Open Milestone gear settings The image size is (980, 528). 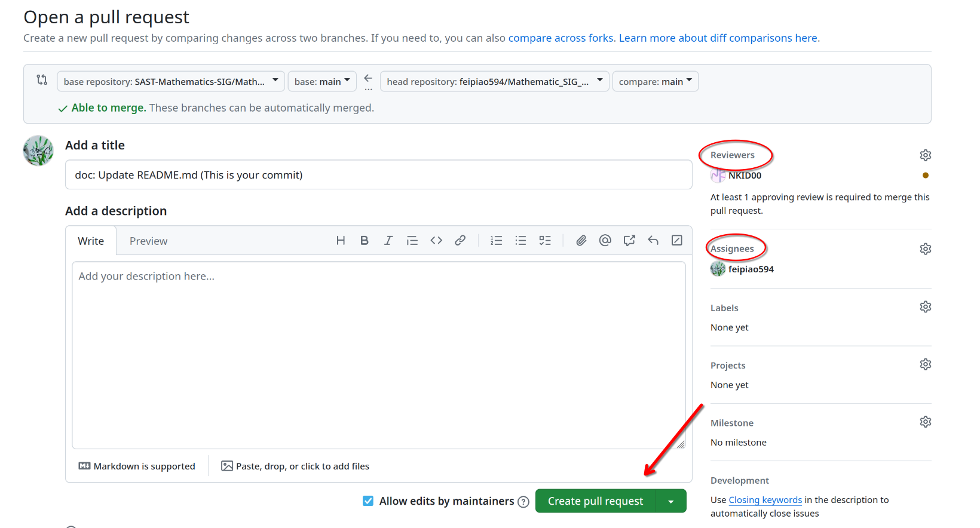click(926, 422)
